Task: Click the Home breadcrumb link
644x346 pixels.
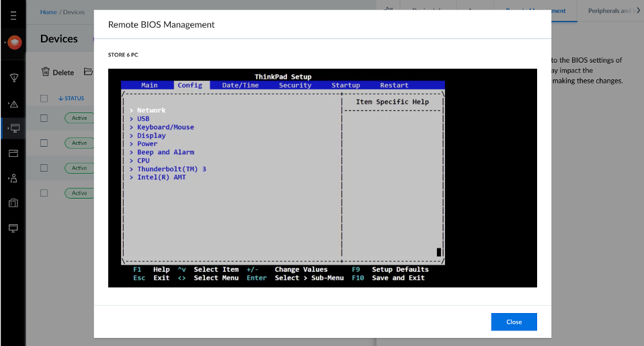Action: [x=48, y=12]
